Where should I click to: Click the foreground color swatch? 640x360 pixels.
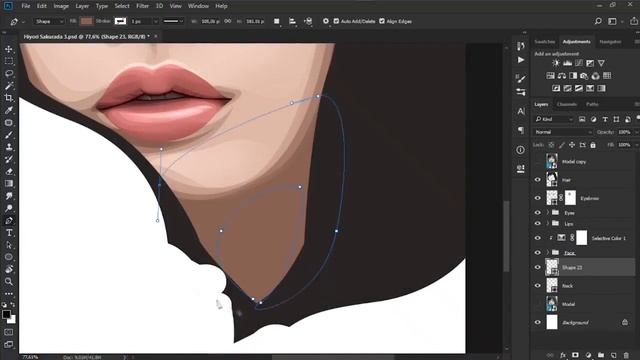click(6, 314)
